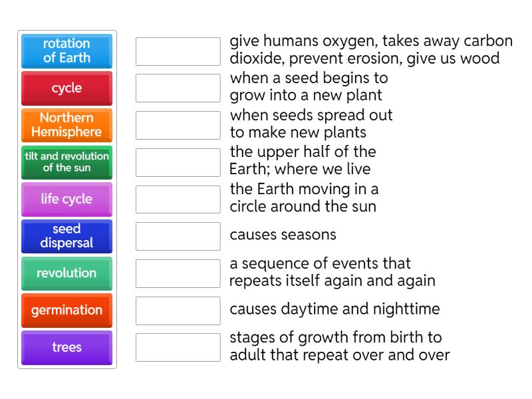This screenshot has height=399, width=532.
Task: Click the answer box for 'stages of growth'
Action: 178,347
